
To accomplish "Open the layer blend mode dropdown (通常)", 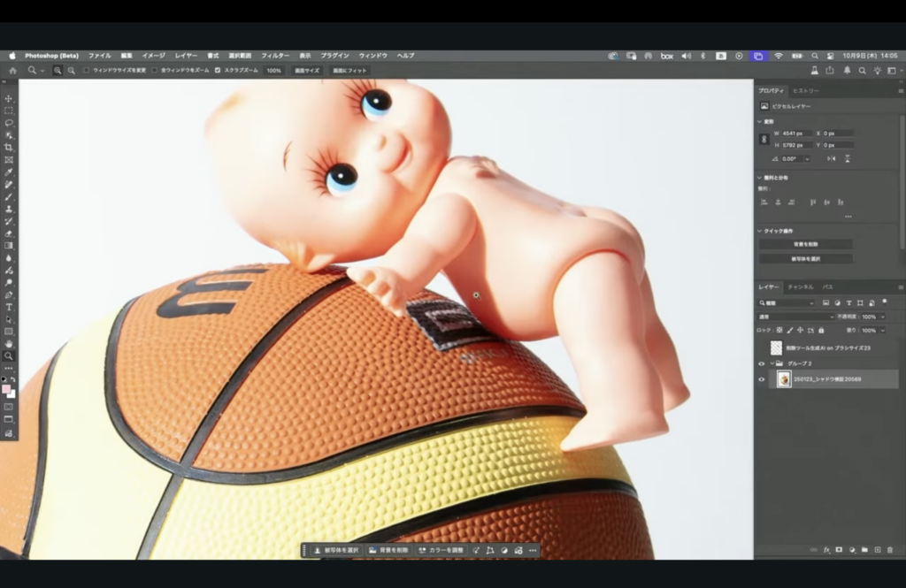I will click(x=796, y=317).
